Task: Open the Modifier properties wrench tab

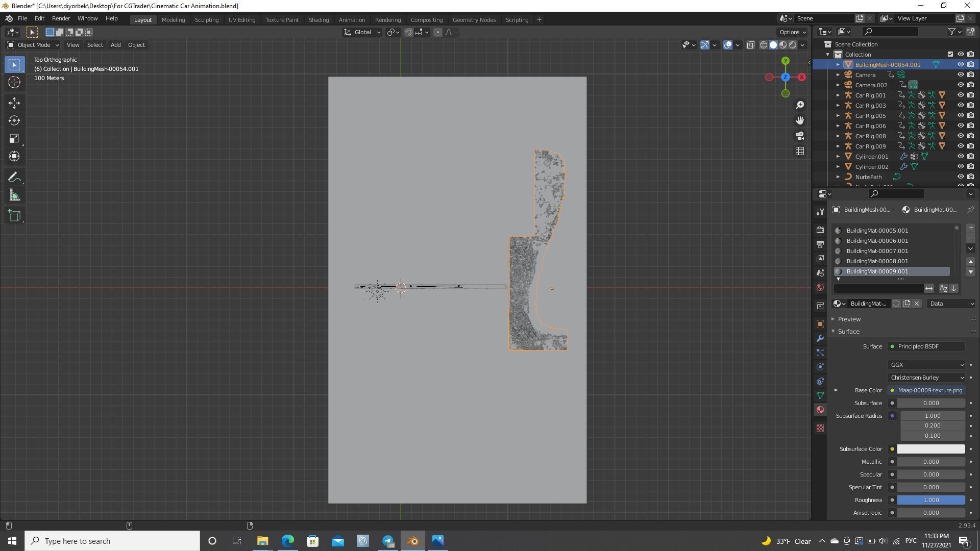Action: [820, 339]
